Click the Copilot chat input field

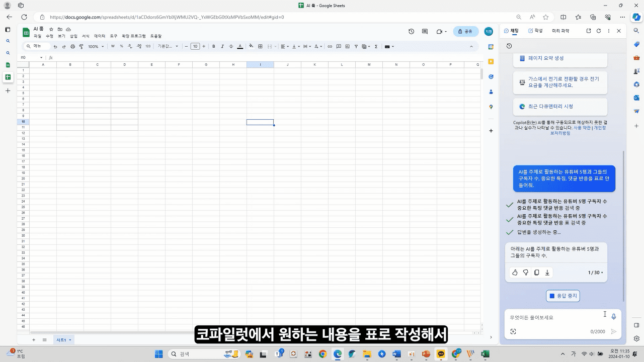[553, 317]
